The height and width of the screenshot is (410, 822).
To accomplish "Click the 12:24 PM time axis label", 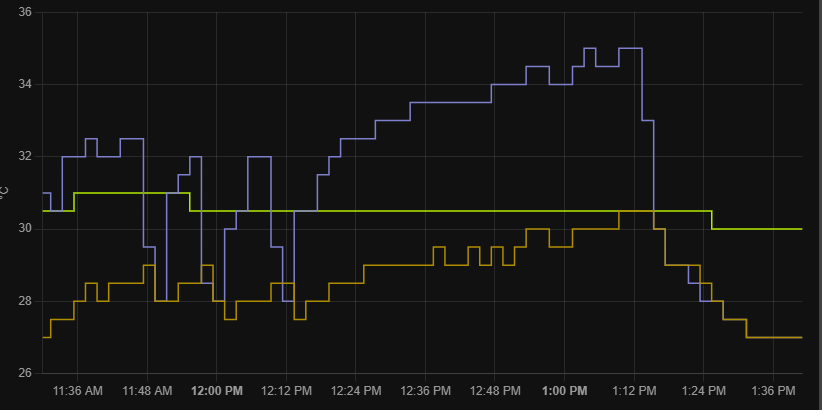I will pyautogui.click(x=356, y=391).
